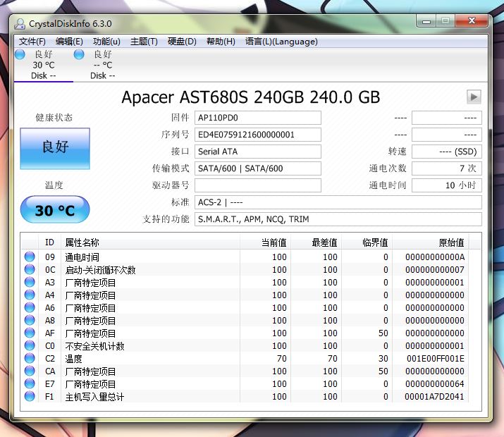Click rotation rate field ---- (SSD)
This screenshot has height=437, width=504.
click(x=447, y=152)
